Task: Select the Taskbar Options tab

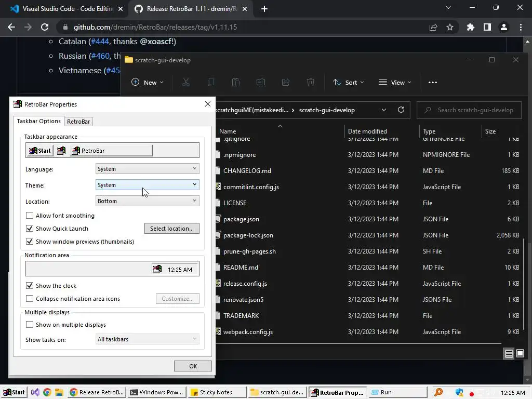Action: (38, 121)
